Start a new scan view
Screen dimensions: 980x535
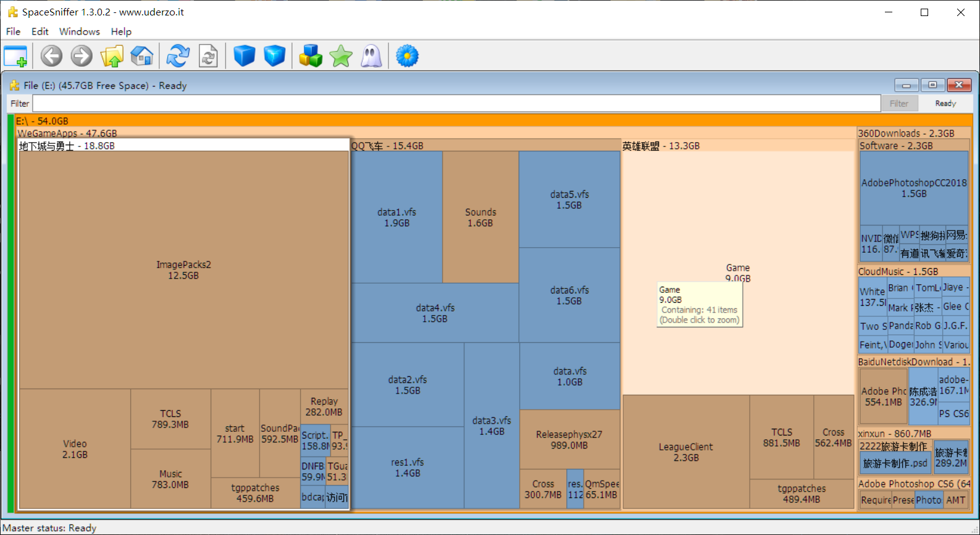(x=15, y=56)
